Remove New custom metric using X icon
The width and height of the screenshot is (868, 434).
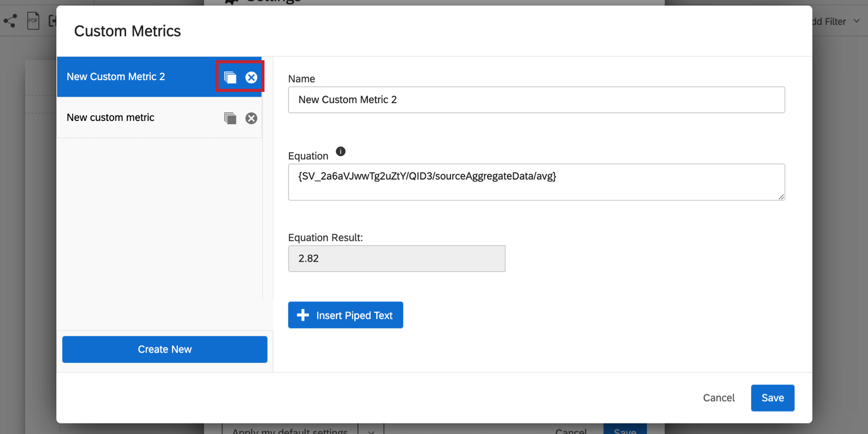pos(251,118)
